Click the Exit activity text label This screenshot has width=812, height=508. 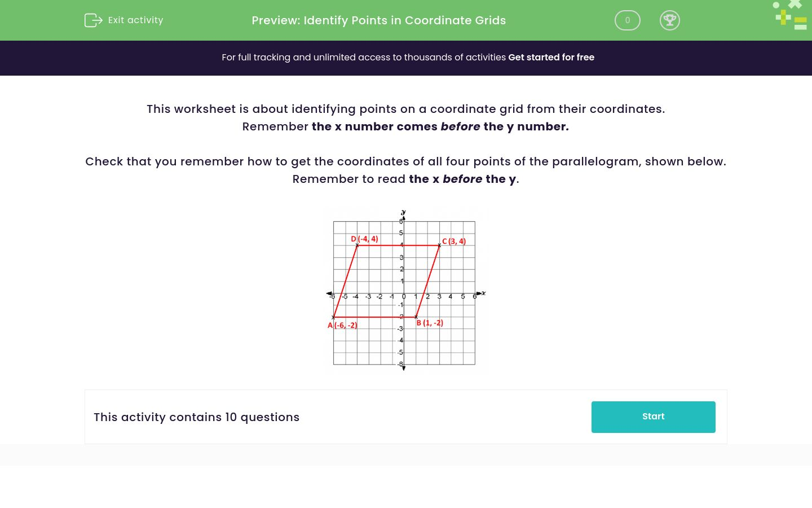135,20
